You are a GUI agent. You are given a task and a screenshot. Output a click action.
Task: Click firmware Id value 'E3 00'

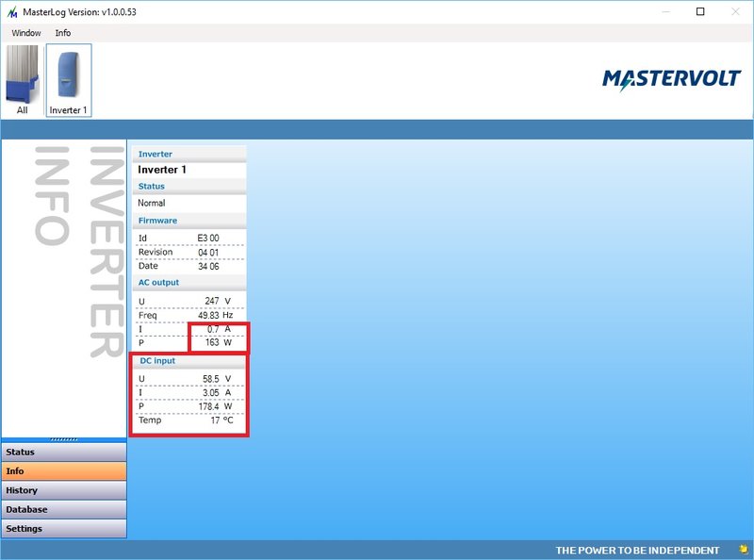coord(208,239)
